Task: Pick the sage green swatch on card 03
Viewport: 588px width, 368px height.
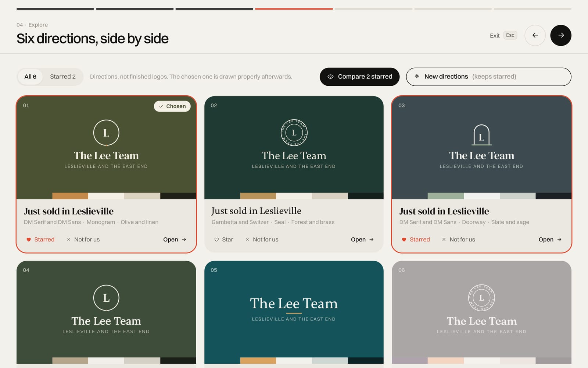Action: tap(446, 196)
